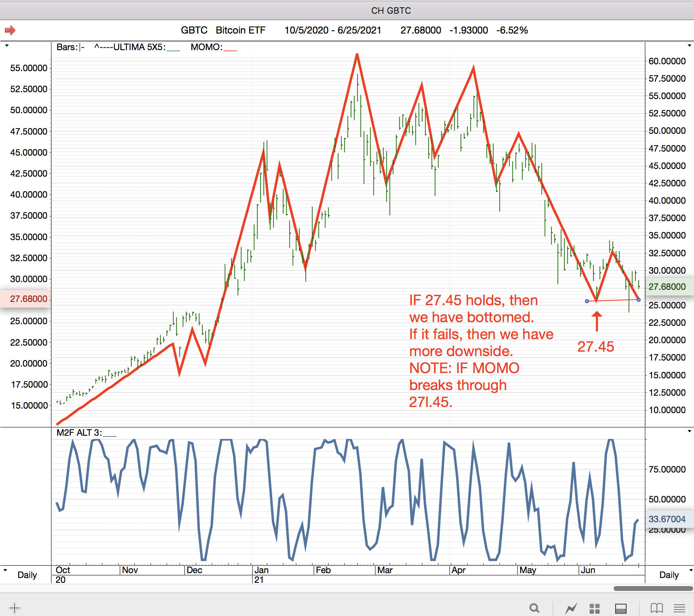This screenshot has width=694, height=616.
Task: Click the 10.00000 right axis label
Action: point(667,410)
